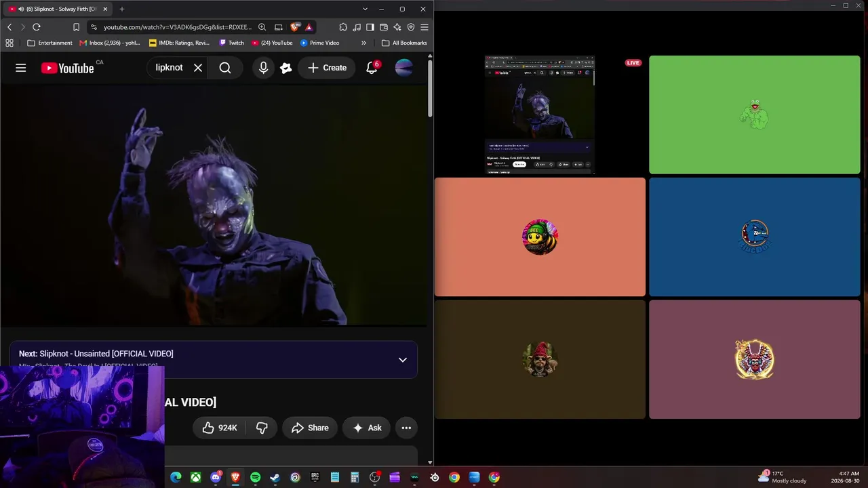Click the YouTube URL address bar
The width and height of the screenshot is (868, 488).
coord(177,27)
